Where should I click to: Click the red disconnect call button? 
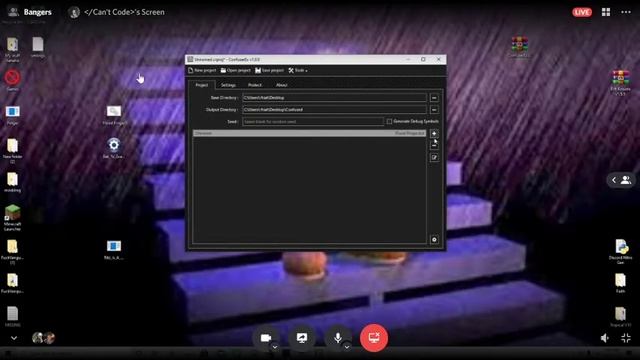pyautogui.click(x=374, y=338)
